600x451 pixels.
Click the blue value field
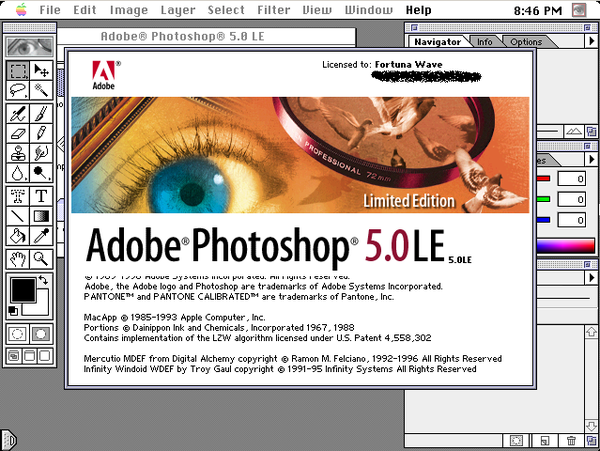click(x=571, y=220)
